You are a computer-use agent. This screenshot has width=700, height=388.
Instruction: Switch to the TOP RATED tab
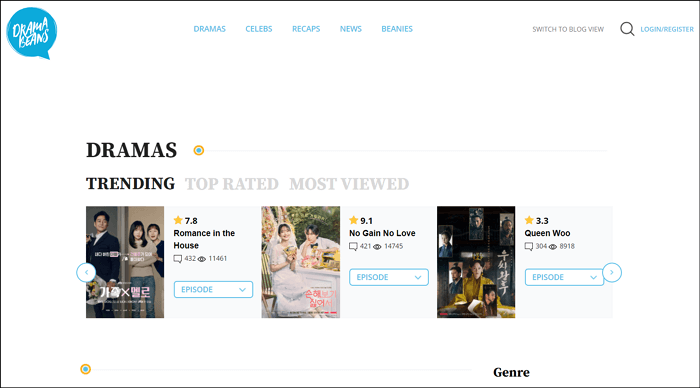click(232, 184)
